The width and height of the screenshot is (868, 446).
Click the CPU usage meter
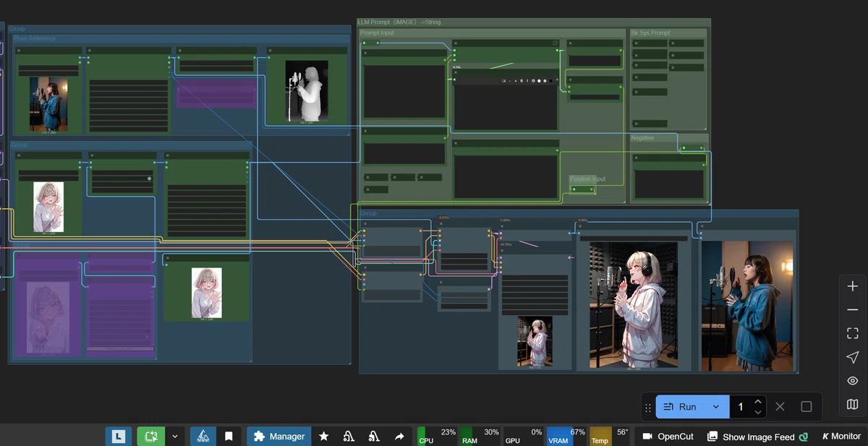[x=437, y=436]
